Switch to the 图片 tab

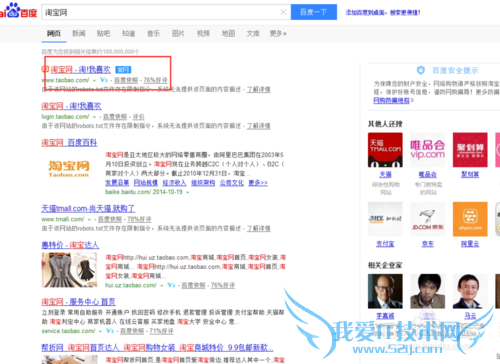click(178, 33)
